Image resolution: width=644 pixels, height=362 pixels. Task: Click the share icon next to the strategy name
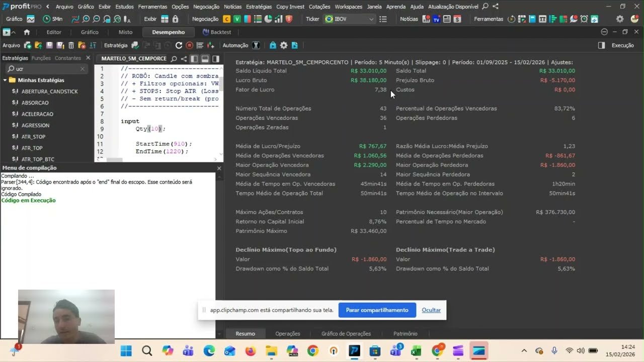pos(184,58)
